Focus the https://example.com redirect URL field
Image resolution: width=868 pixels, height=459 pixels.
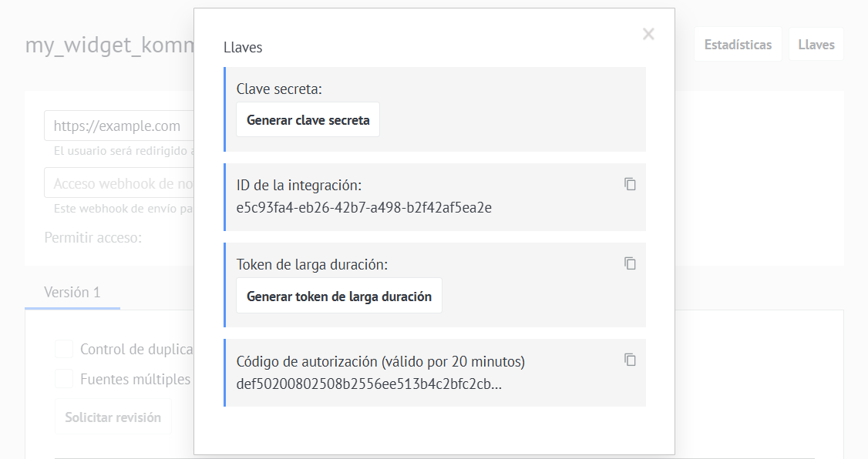coord(119,126)
